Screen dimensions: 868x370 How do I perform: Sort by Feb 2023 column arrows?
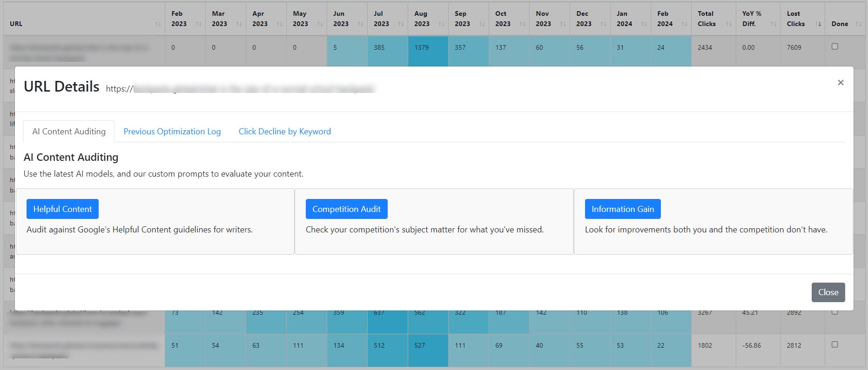pos(199,24)
